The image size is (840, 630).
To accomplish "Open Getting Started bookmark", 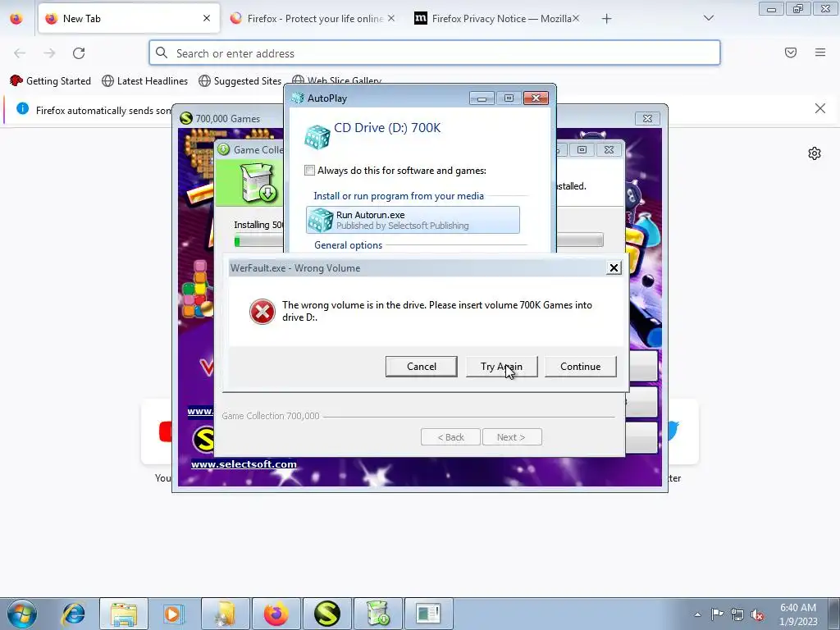I will coord(51,81).
